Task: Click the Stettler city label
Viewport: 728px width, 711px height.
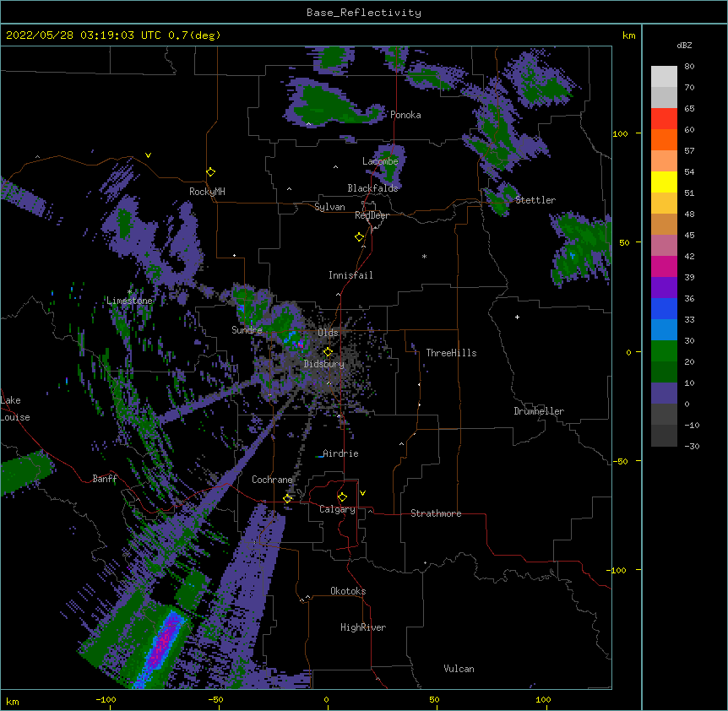Action: tap(535, 200)
